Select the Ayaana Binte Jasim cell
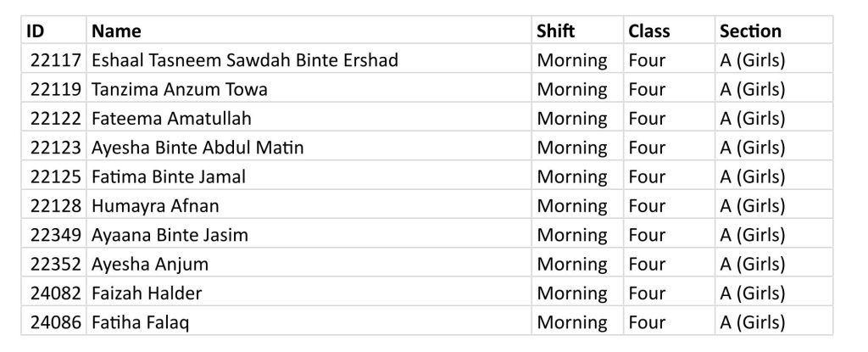 [309, 235]
